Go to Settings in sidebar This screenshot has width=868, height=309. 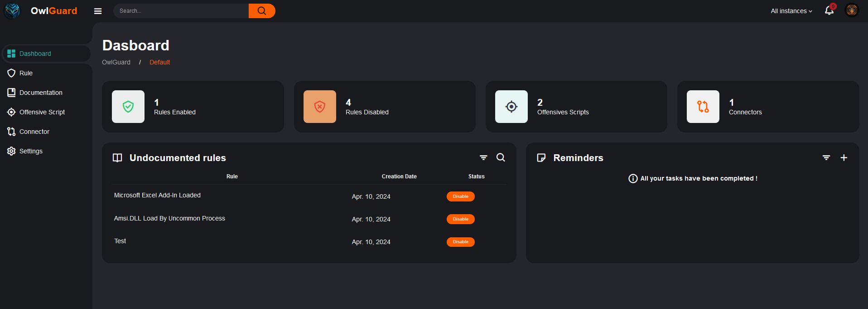tap(31, 151)
